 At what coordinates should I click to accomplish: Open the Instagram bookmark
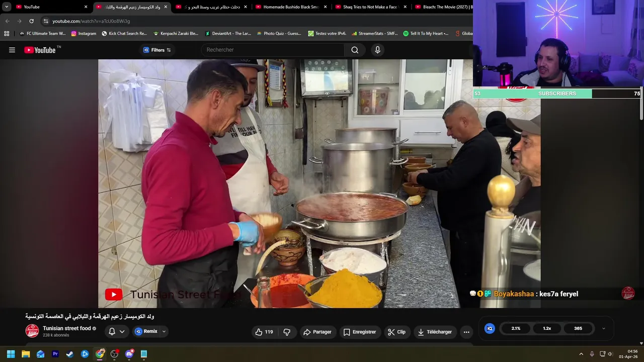[x=84, y=34]
